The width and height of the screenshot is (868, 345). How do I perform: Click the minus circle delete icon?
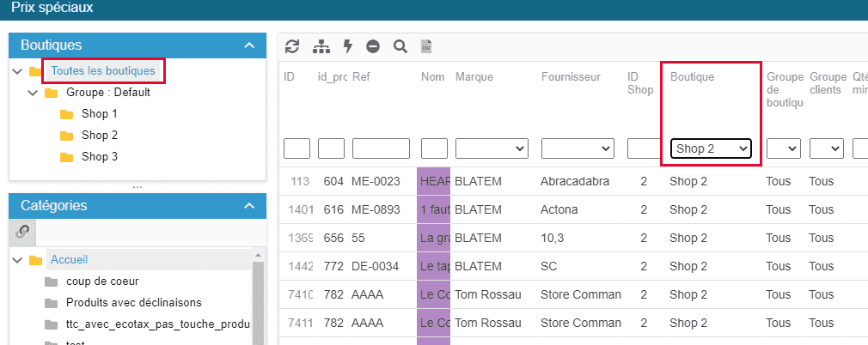click(x=373, y=46)
